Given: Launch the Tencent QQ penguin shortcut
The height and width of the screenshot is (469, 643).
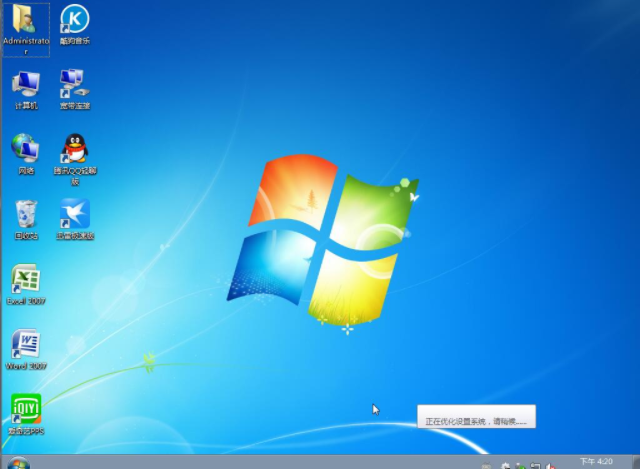Looking at the screenshot, I should point(74,149).
